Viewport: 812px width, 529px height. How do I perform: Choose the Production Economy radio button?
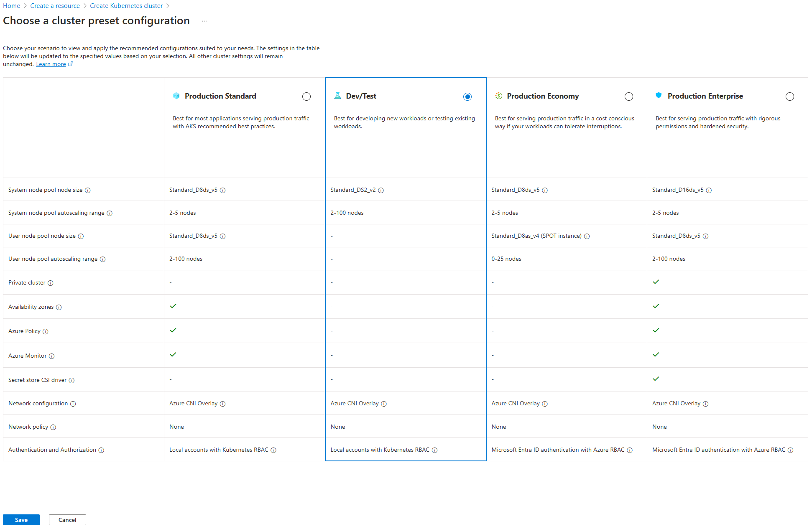tap(628, 97)
